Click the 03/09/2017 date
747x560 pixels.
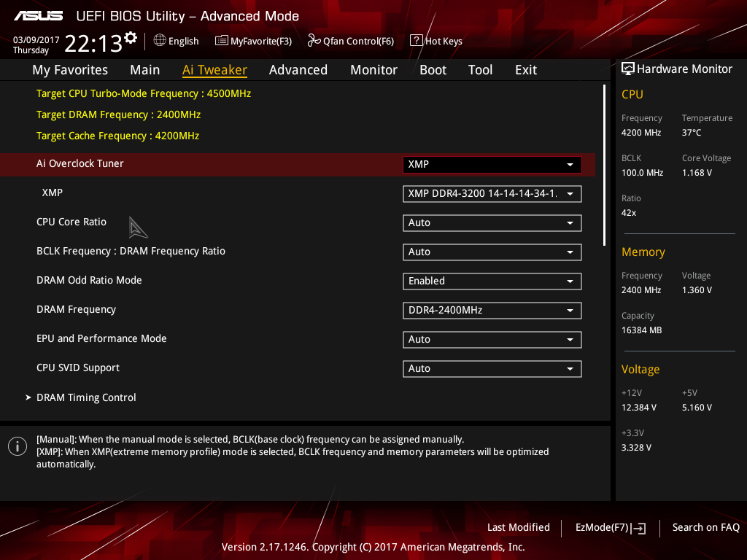(36, 40)
